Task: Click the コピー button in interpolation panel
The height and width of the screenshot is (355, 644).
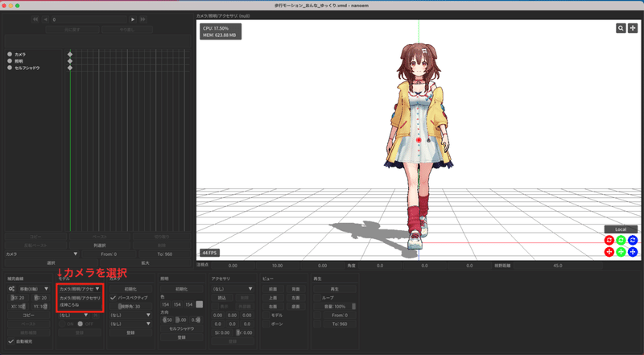Action: (x=29, y=315)
